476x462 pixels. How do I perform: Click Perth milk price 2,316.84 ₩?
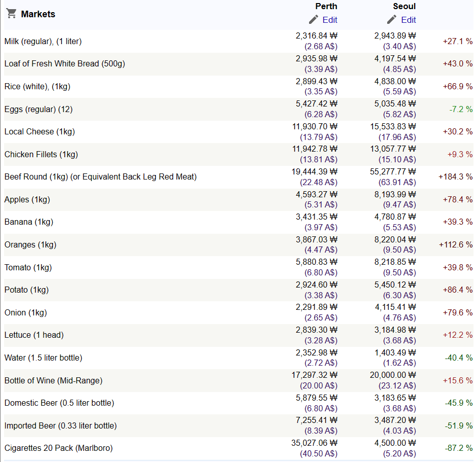[316, 36]
